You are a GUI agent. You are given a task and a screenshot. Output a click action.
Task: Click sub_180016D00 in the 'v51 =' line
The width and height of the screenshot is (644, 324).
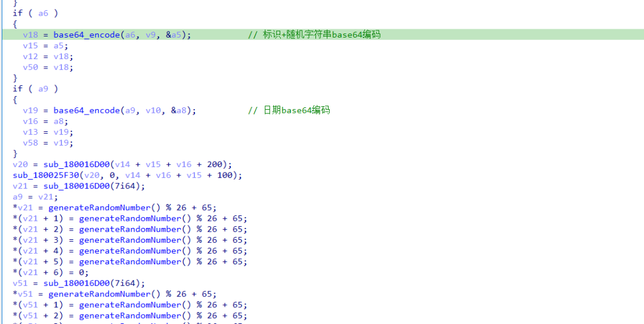click(77, 283)
